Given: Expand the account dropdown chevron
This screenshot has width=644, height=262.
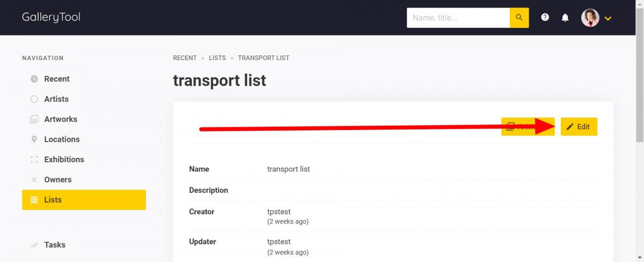Looking at the screenshot, I should pyautogui.click(x=608, y=18).
